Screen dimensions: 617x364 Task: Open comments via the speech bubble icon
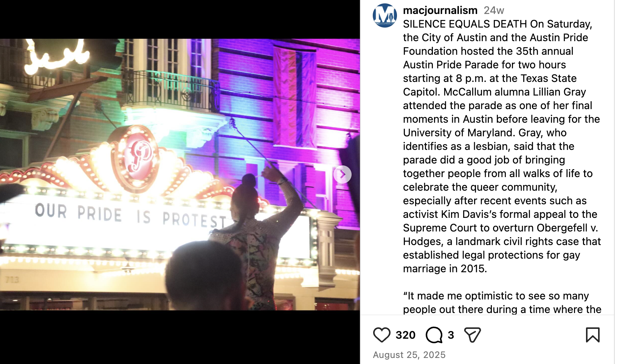pyautogui.click(x=434, y=335)
